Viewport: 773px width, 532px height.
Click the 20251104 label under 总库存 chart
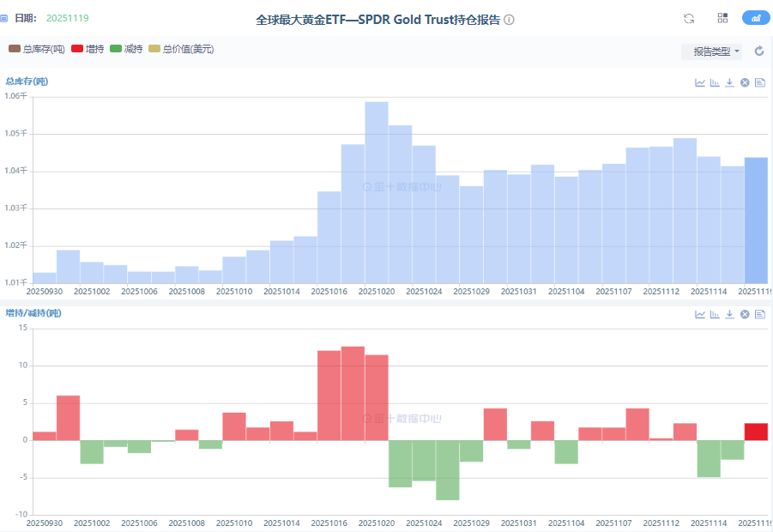click(566, 292)
